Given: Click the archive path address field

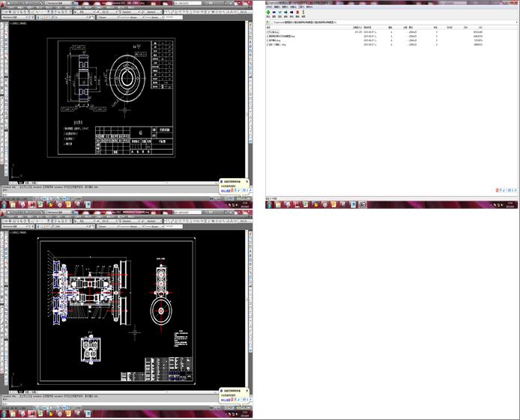Looking at the screenshot, I should pyautogui.click(x=393, y=22).
